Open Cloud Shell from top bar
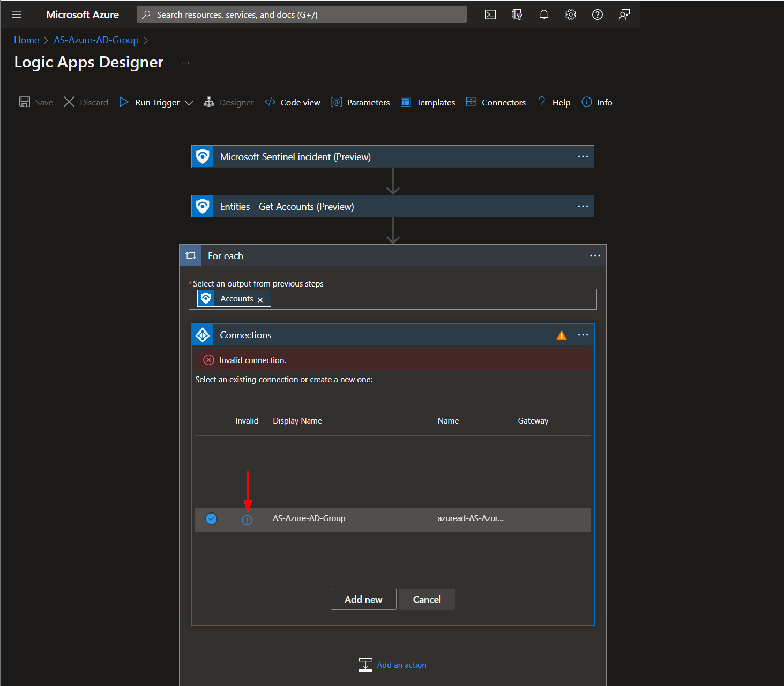The width and height of the screenshot is (784, 686). pos(490,14)
